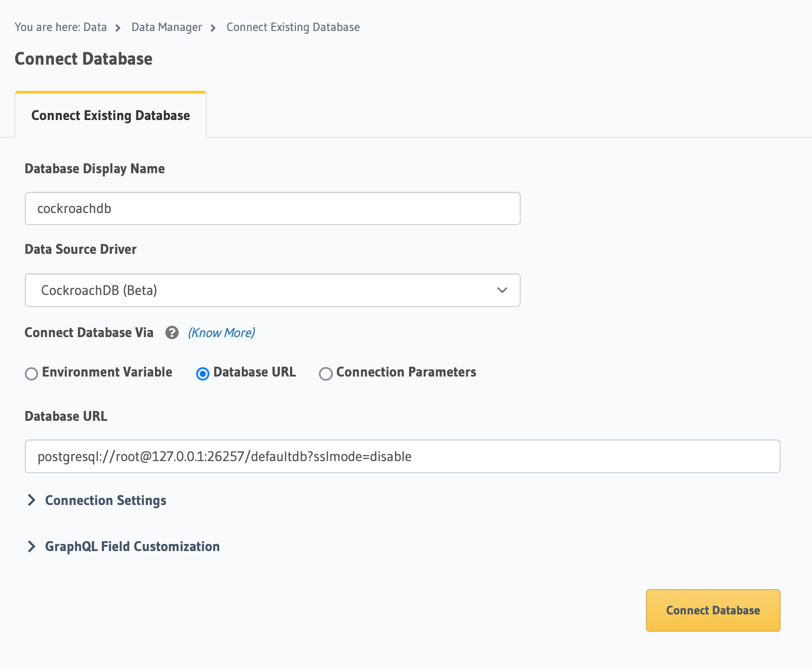Click the help question mark icon
The width and height of the screenshot is (812, 668).
pos(172,333)
